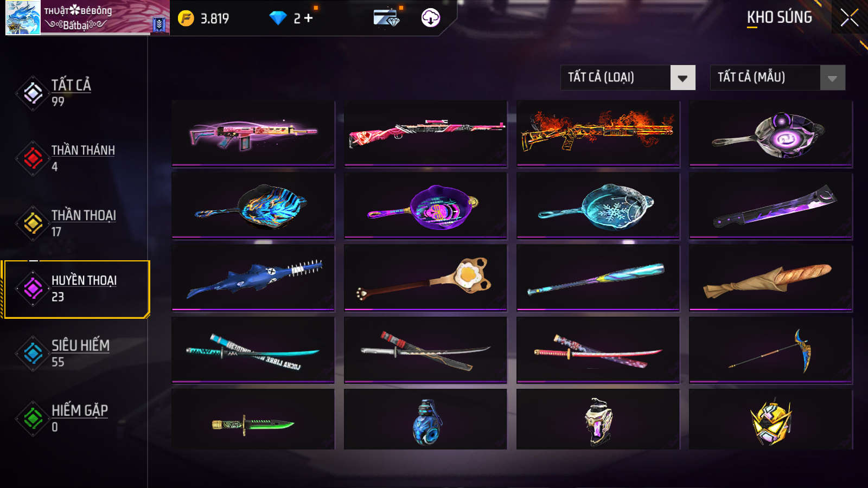Open the diamond card top-up icon
The height and width of the screenshot is (488, 868).
[386, 17]
